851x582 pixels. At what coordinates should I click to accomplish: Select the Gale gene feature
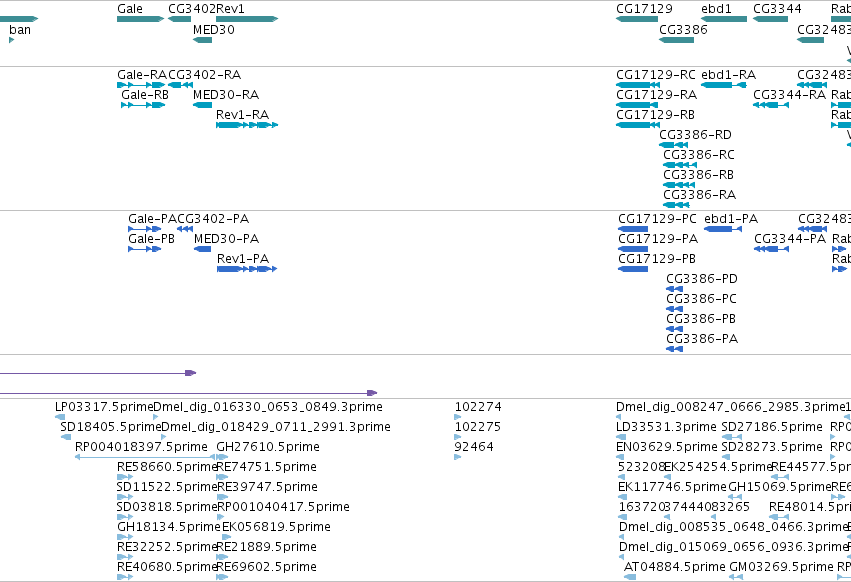pyautogui.click(x=140, y=19)
